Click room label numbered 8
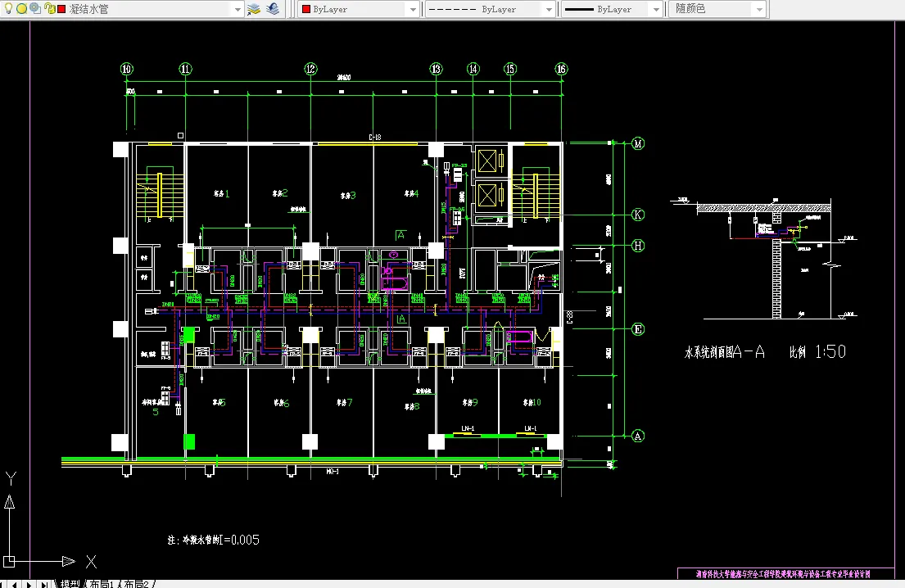 point(412,407)
